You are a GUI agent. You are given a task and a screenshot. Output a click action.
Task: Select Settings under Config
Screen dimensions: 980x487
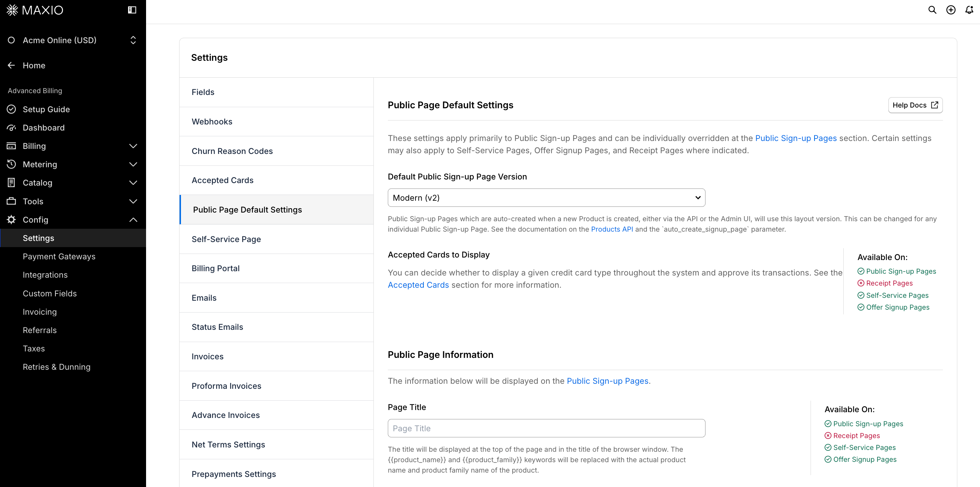click(73, 238)
